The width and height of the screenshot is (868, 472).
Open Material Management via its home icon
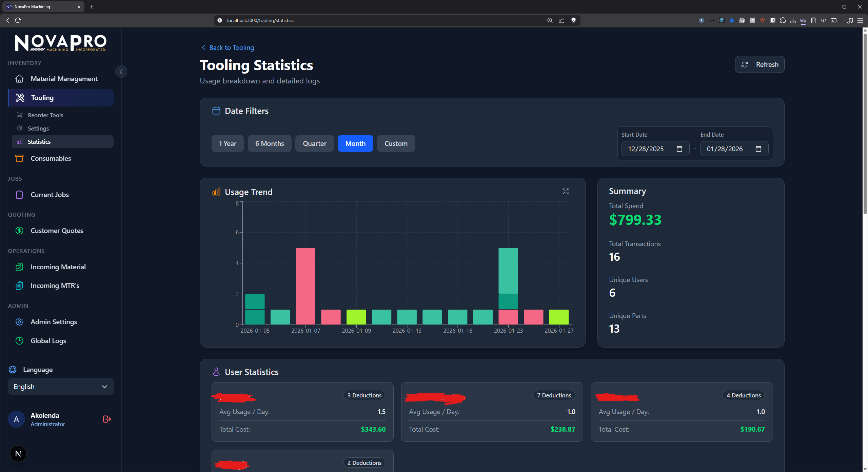20,78
